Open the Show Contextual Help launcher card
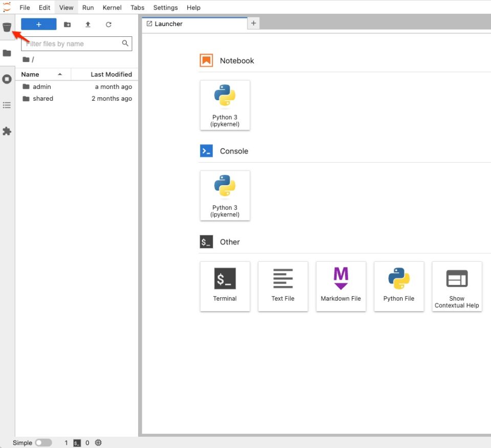This screenshot has height=448, width=491. [x=457, y=286]
